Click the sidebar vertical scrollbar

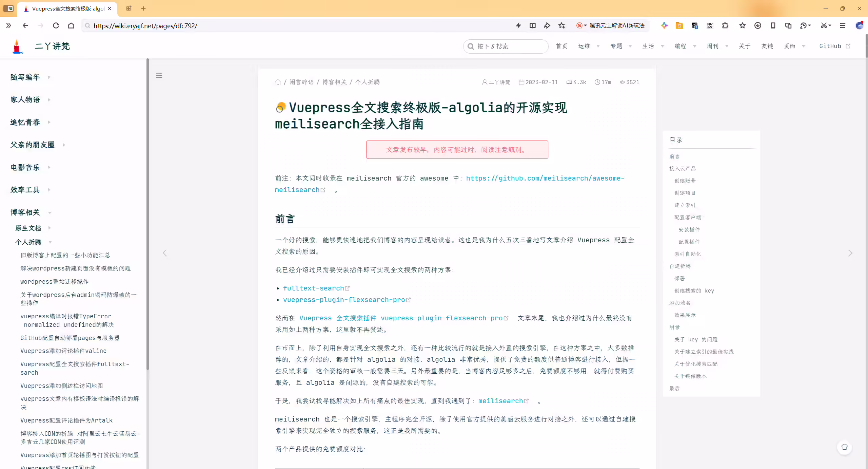point(147,214)
